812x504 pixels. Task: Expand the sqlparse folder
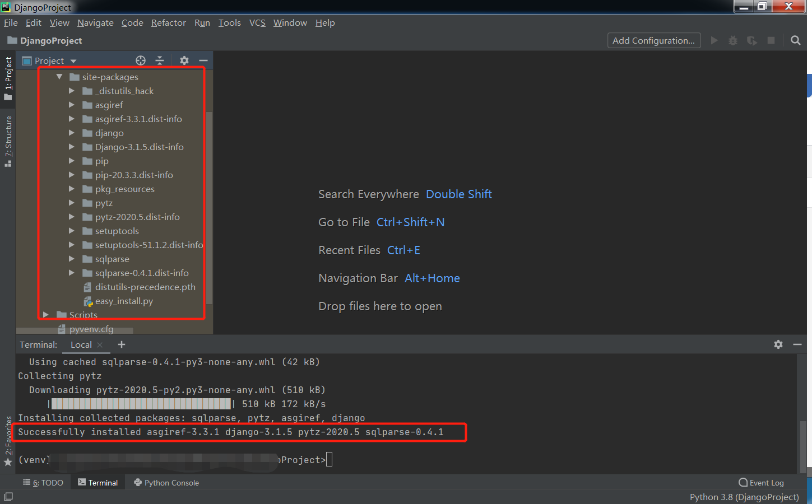click(x=71, y=259)
